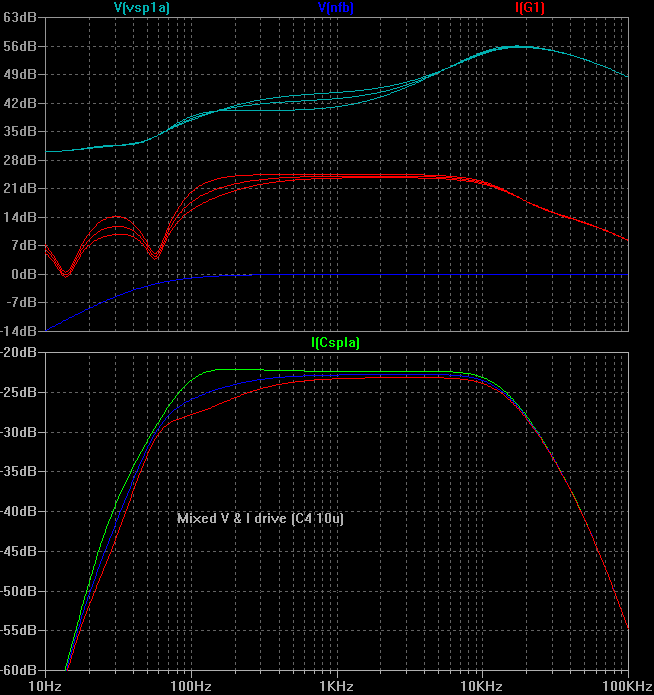This screenshot has height=695, width=654.
Task: Click the -50dB axis label
Action: (x=18, y=591)
